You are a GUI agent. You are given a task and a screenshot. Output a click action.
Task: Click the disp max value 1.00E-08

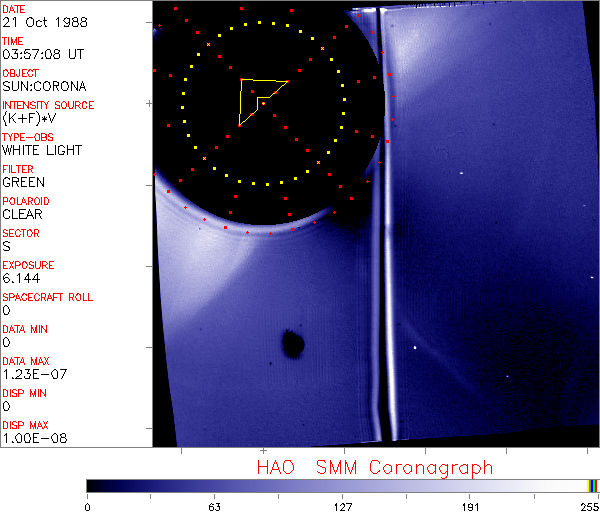point(34,438)
